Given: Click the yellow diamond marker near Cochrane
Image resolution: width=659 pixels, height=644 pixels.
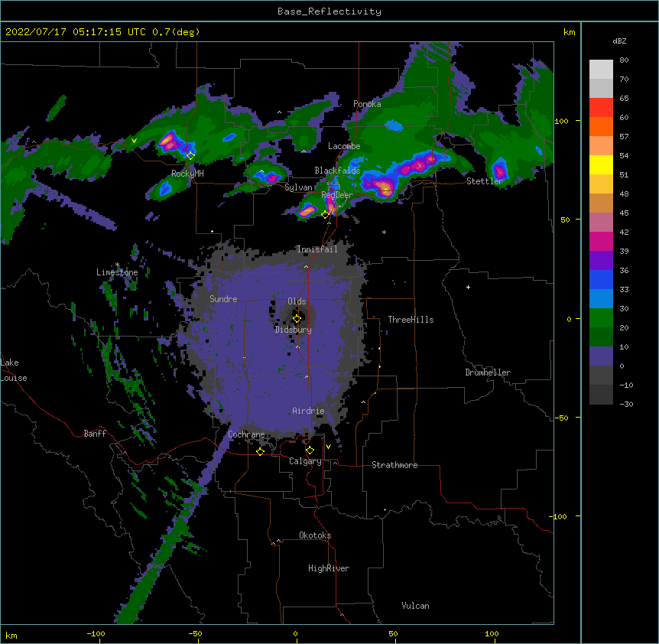Looking at the screenshot, I should 260,451.
